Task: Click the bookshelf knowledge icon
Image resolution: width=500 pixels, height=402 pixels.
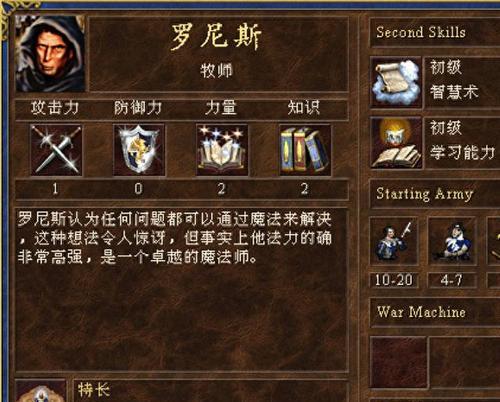Action: pos(305,150)
